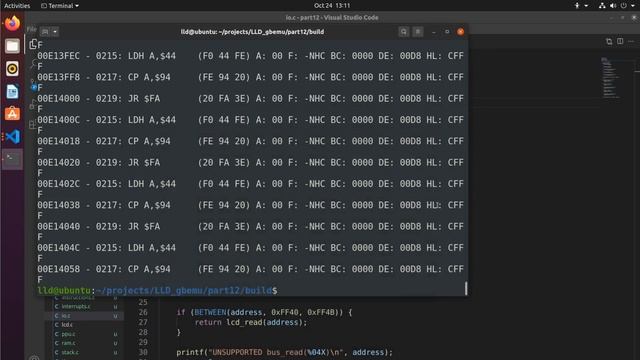This screenshot has height=360, width=640.
Task: Open VS Code changes compare icon in editor toolbar
Action: 609,41
